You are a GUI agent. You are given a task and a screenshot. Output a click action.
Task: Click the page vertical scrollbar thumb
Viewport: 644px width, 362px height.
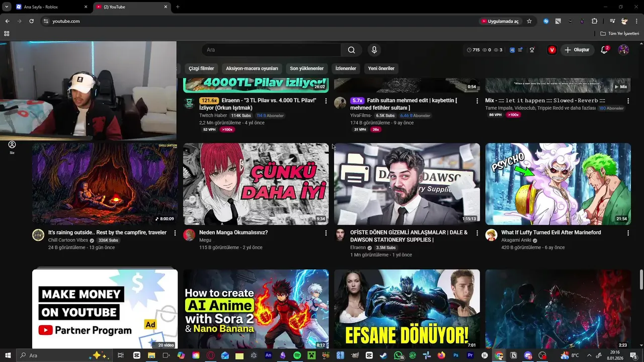(x=641, y=279)
